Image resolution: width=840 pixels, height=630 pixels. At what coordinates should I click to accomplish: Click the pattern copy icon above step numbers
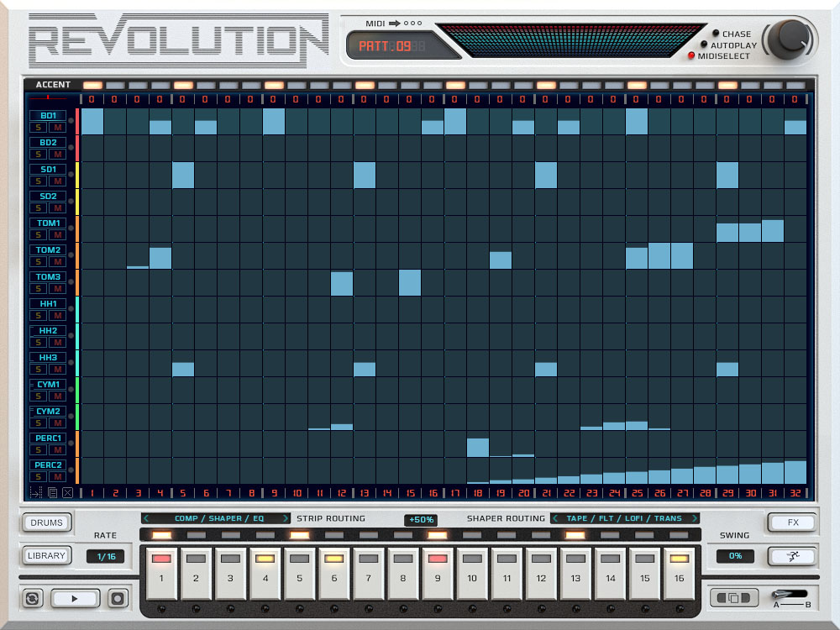(x=51, y=492)
